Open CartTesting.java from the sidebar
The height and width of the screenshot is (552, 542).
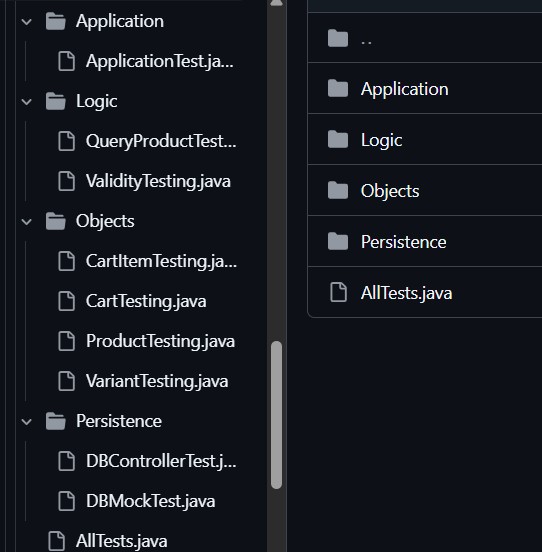coord(146,301)
